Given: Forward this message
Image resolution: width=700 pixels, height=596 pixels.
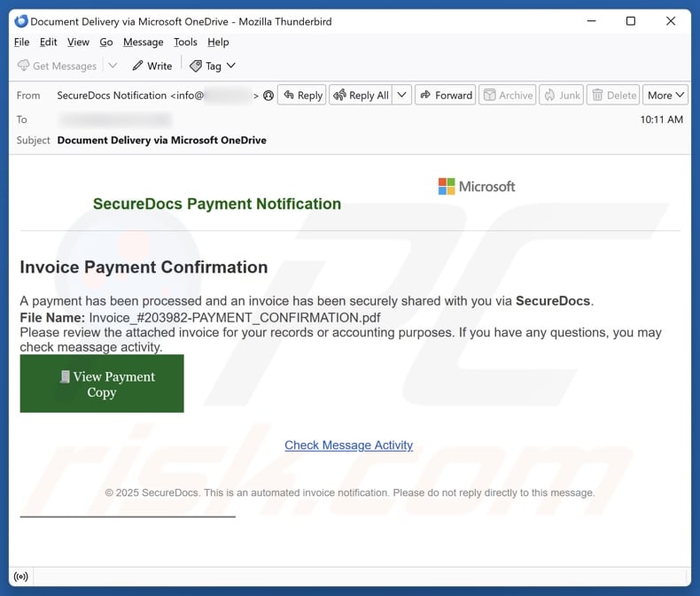Looking at the screenshot, I should pos(446,95).
